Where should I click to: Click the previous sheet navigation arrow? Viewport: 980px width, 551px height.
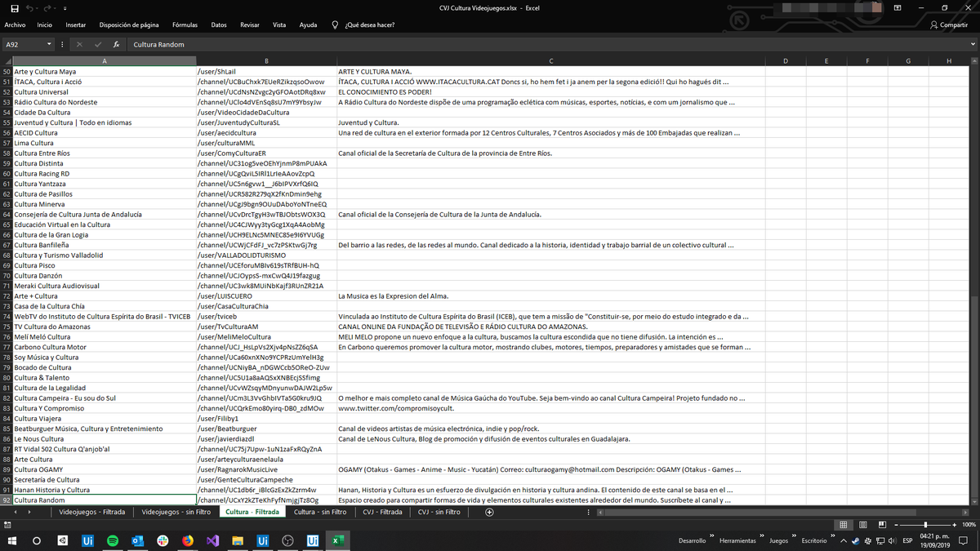pos(16,512)
